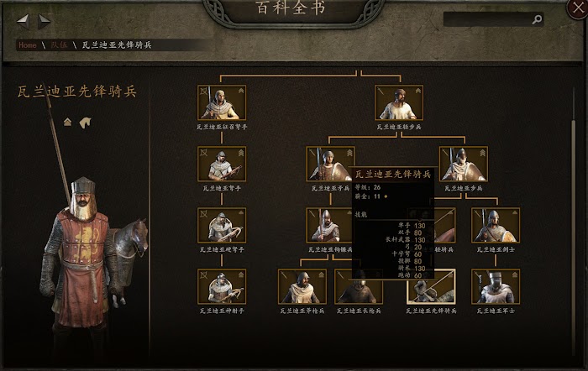Close the encyclopedia with the X button
This screenshot has height=371, width=588.
click(x=578, y=8)
